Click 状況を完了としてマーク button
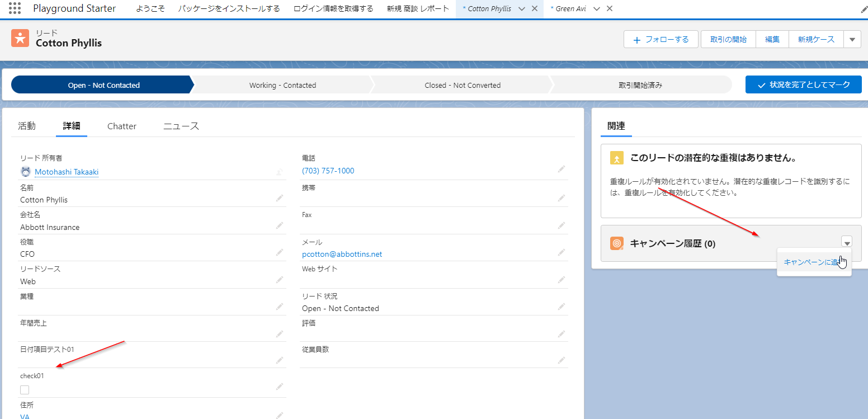Image resolution: width=868 pixels, height=419 pixels. pyautogui.click(x=804, y=84)
